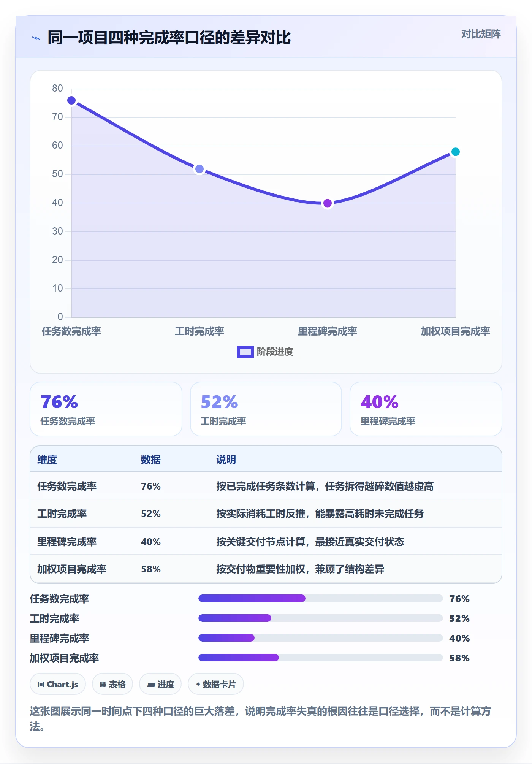Click the title 同一项目四种完成率口径的差异对比
Viewport: 532px width, 764px height.
click(x=169, y=38)
